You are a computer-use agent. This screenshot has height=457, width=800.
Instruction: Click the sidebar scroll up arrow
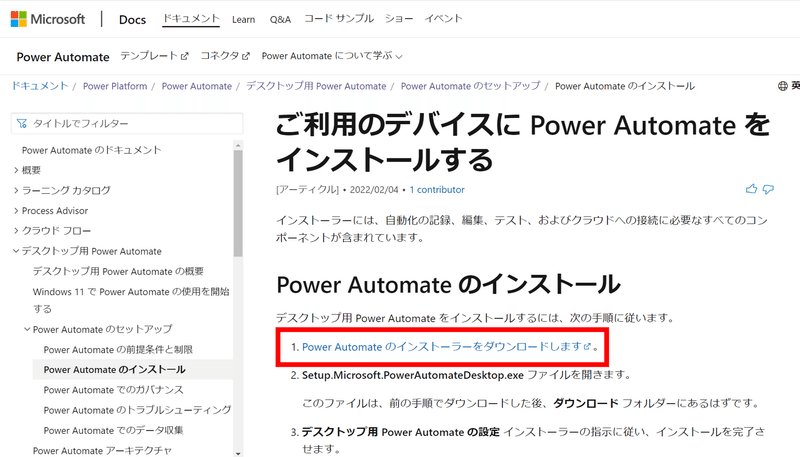238,145
